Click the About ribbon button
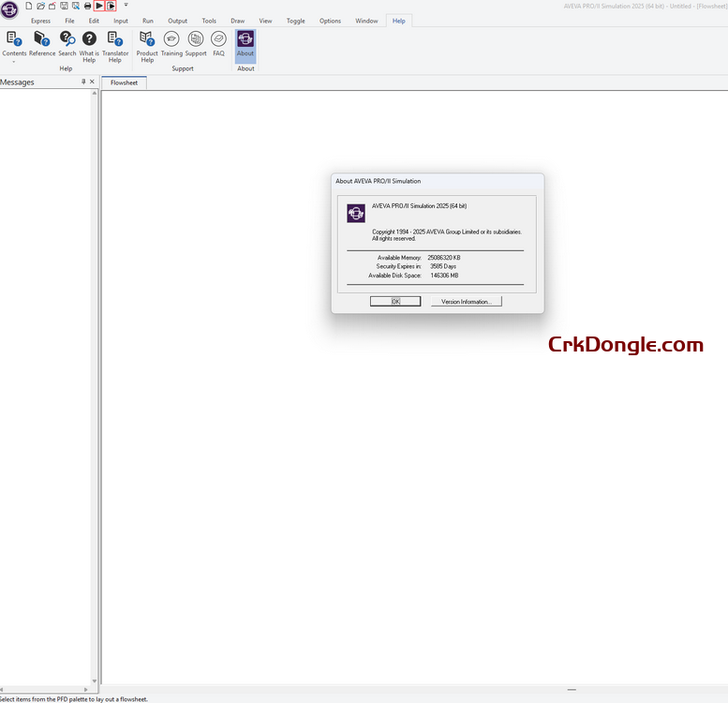 tap(245, 42)
